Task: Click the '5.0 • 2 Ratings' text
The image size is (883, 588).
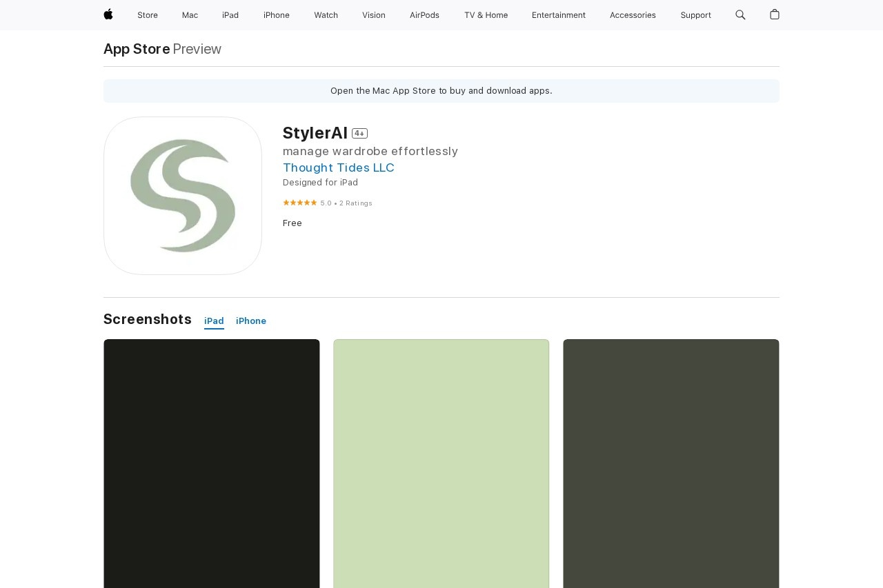Action: coord(346,203)
